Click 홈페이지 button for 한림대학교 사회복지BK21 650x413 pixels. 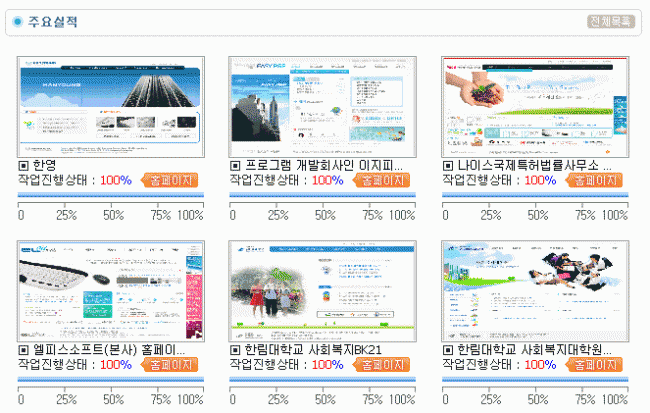coord(380,365)
